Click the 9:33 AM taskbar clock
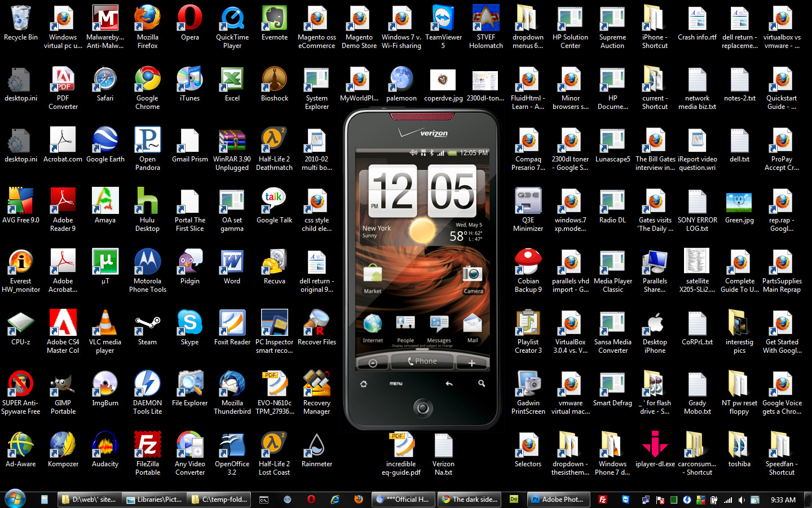The height and width of the screenshot is (508, 812). [783, 500]
